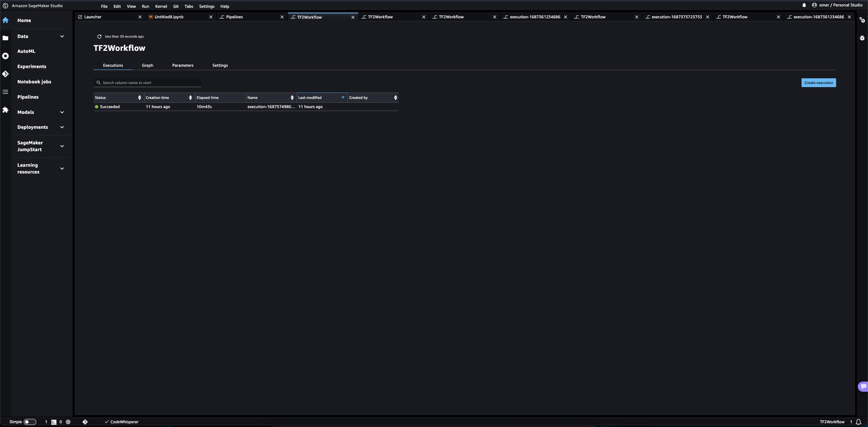
Task: Click the user profile avatar icon
Action: [814, 5]
